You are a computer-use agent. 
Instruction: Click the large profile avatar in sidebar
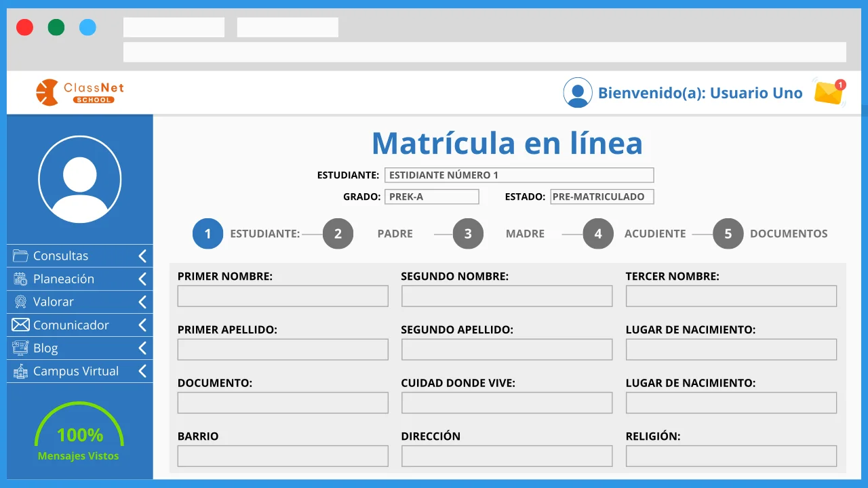tap(79, 179)
